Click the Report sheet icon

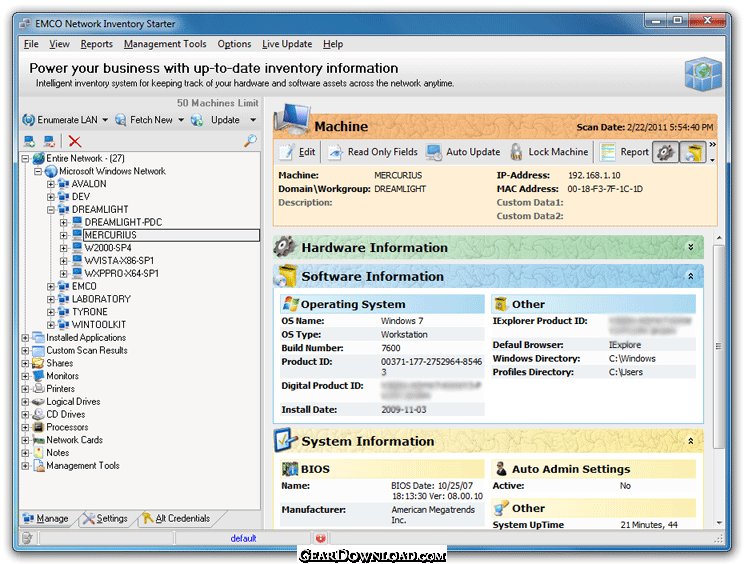coord(607,152)
